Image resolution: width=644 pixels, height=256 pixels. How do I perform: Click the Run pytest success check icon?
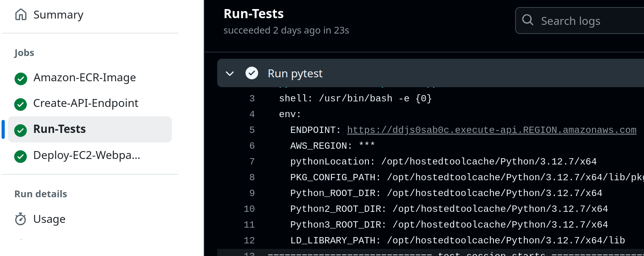click(252, 73)
